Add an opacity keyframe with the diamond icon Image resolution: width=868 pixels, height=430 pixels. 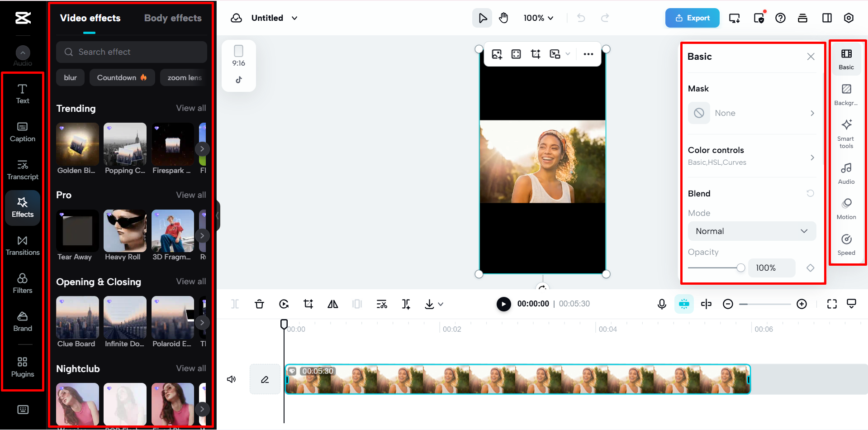810,268
